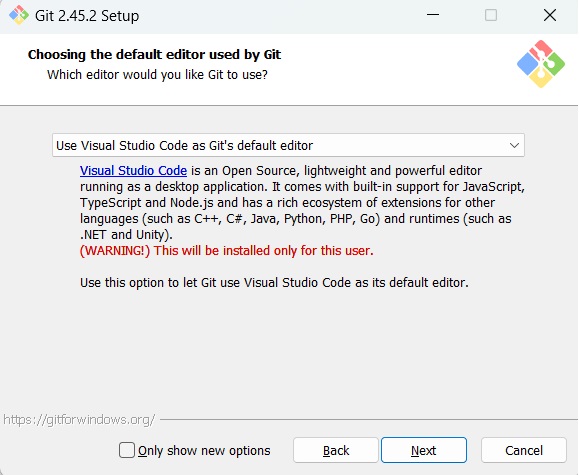Click the gitforwindows.org URL text

[x=79, y=420]
